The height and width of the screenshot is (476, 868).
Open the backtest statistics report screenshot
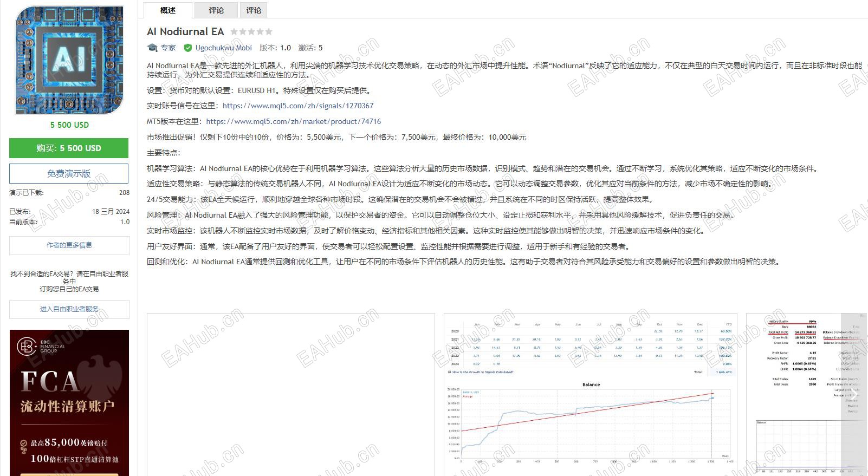click(x=807, y=394)
